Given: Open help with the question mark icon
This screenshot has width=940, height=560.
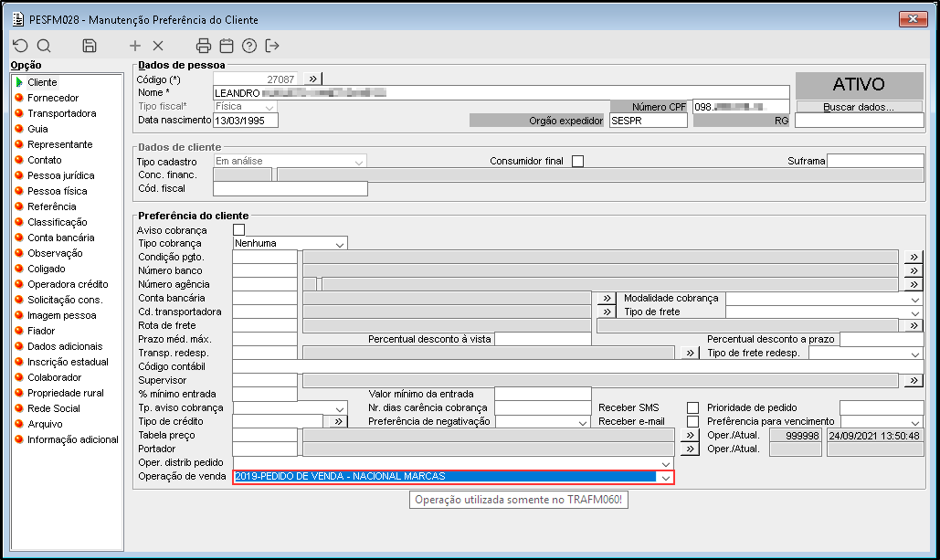Looking at the screenshot, I should [x=249, y=46].
